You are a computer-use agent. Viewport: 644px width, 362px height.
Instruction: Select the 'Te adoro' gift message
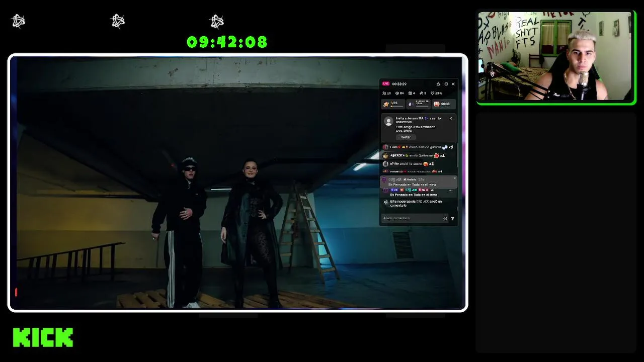tap(409, 164)
